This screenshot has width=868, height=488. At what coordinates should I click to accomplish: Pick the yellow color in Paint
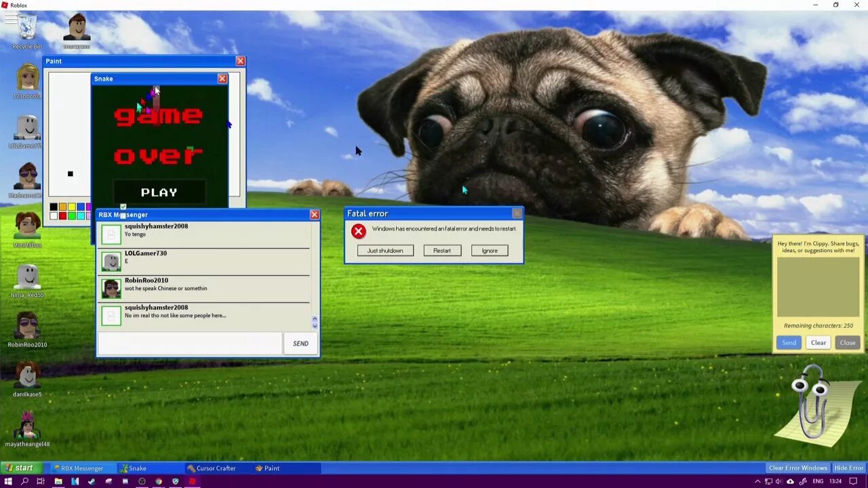pyautogui.click(x=71, y=207)
